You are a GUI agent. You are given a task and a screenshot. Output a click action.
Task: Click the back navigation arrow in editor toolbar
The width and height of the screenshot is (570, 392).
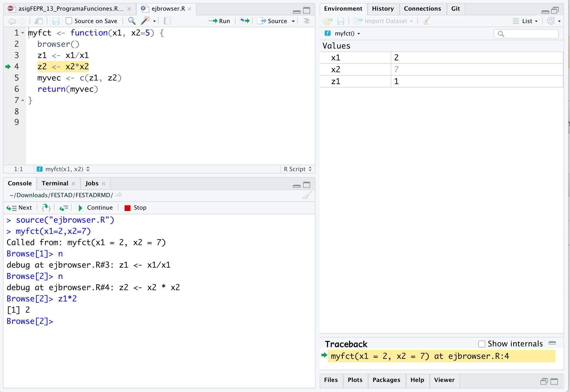(x=12, y=21)
